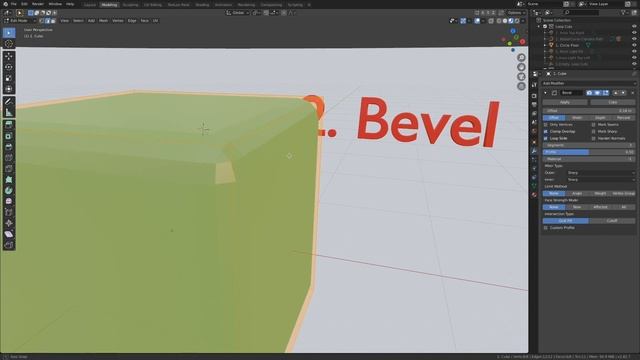Open the Material properties tab icon
The width and height of the screenshot is (640, 360).
[x=534, y=195]
